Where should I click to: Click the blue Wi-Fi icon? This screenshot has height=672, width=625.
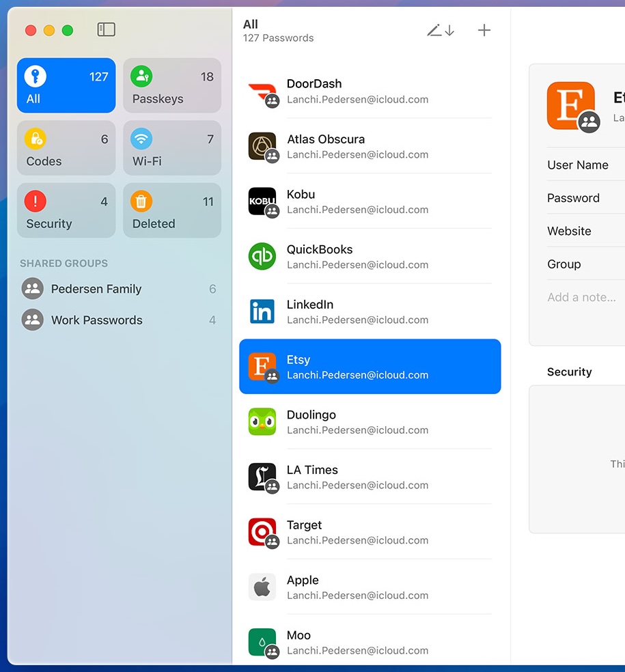[141, 139]
